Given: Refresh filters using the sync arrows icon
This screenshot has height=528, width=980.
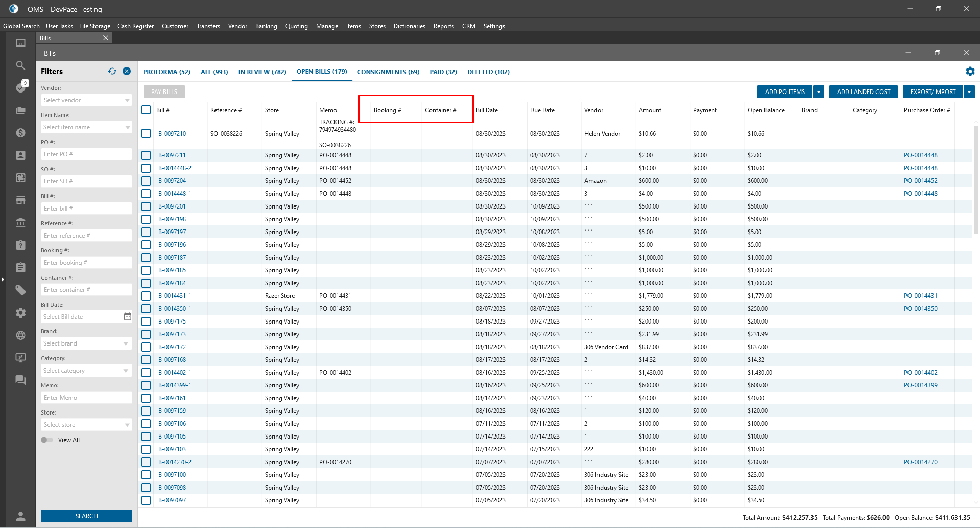Looking at the screenshot, I should (112, 72).
